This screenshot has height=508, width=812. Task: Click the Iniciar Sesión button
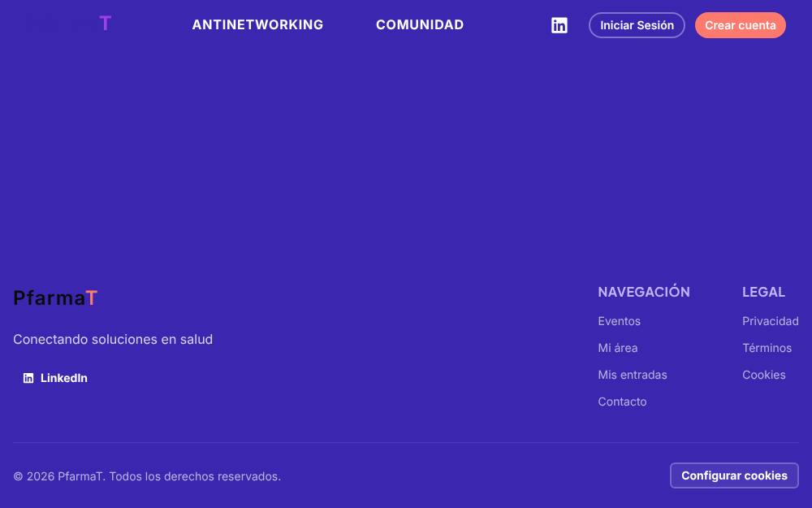point(637,25)
